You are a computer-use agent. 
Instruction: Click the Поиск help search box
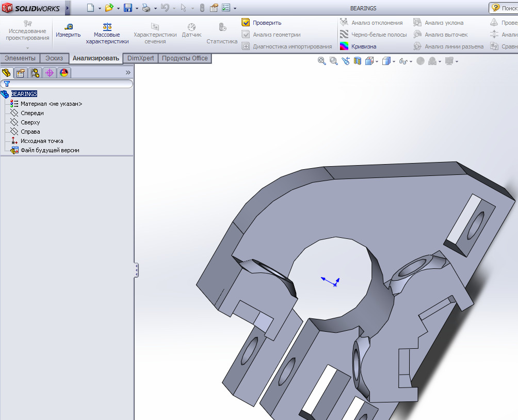click(507, 8)
